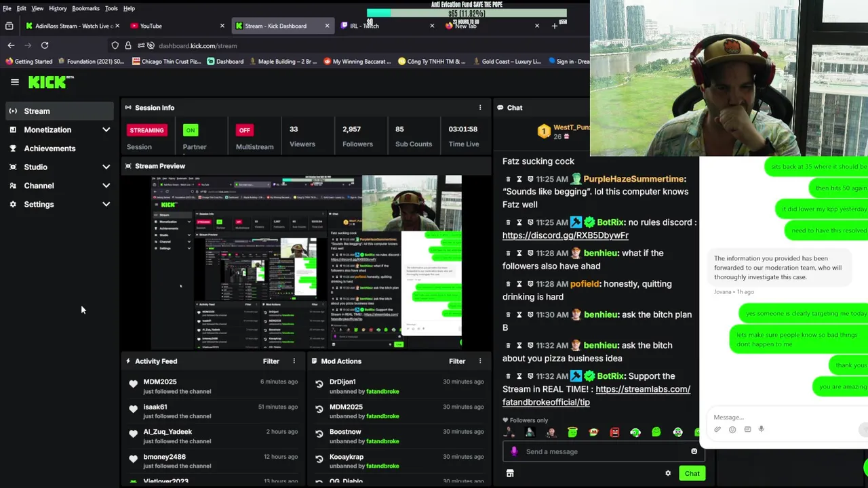The height and width of the screenshot is (488, 868).
Task: Click microphone icon in support chat window
Action: tap(761, 429)
